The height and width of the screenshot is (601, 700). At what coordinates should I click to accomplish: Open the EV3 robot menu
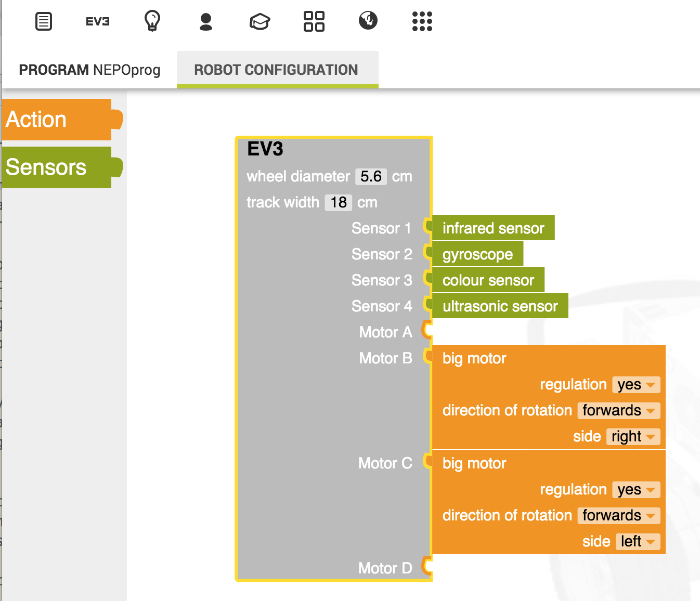tap(98, 21)
